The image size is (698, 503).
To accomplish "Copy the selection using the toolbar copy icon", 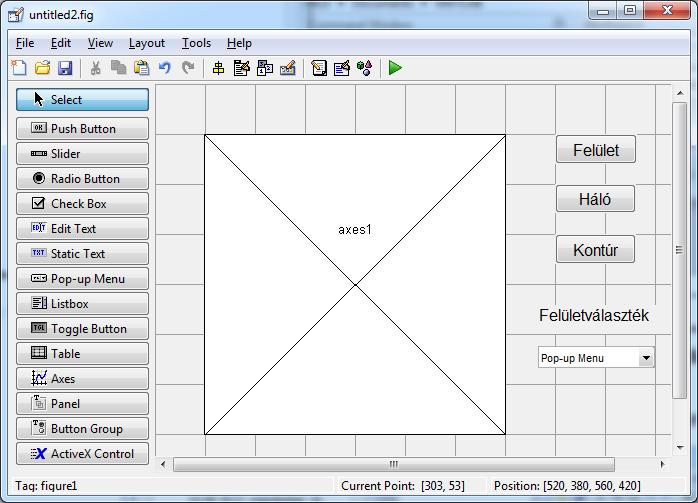I will point(118,68).
